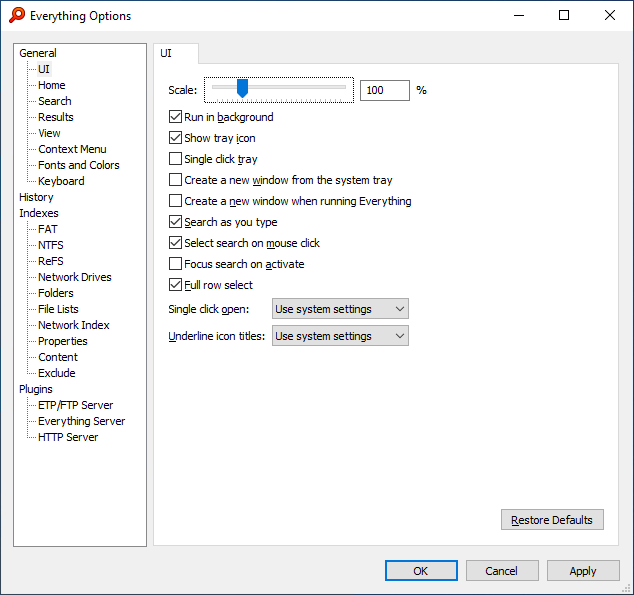Select File Lists in the tree
This screenshot has width=634, height=595.
click(x=58, y=309)
